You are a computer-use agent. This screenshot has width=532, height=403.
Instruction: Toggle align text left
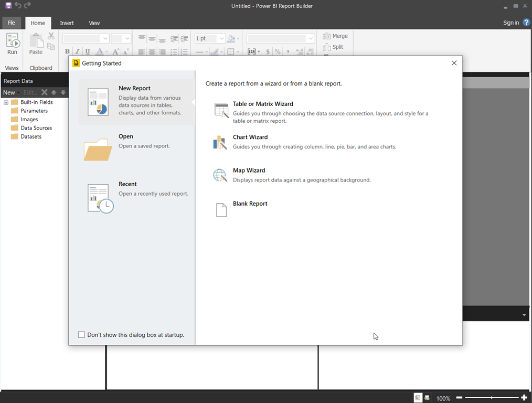[142, 51]
